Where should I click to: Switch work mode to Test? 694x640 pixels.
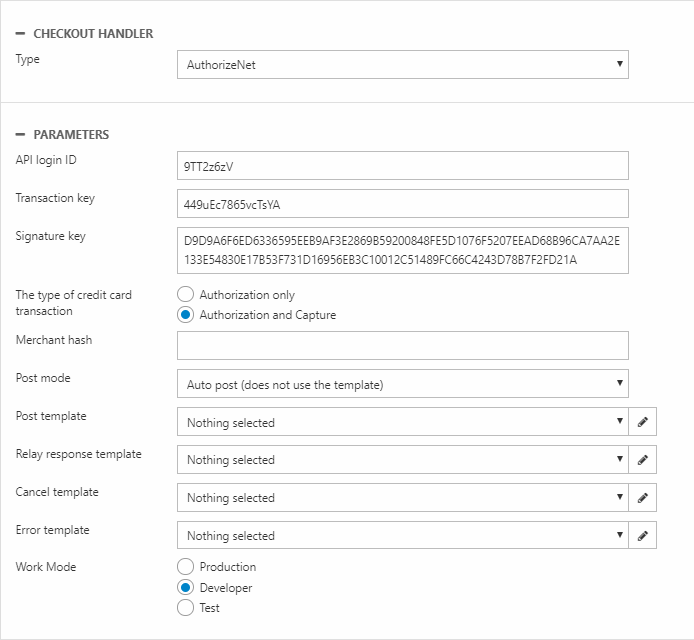[185, 608]
